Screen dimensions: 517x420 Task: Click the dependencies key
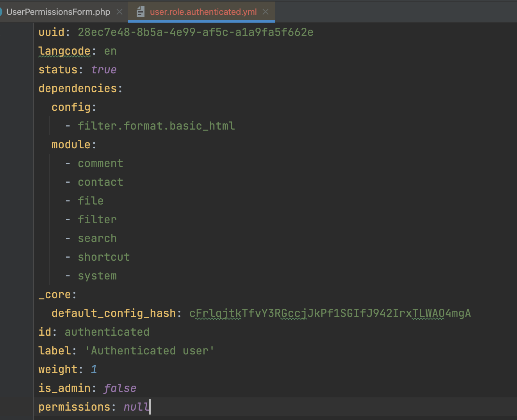click(77, 88)
